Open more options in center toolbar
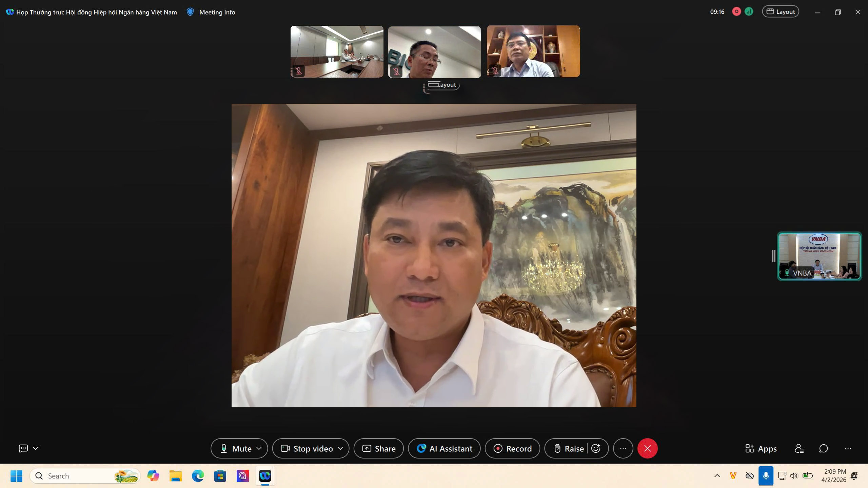The image size is (868, 488). click(x=623, y=448)
